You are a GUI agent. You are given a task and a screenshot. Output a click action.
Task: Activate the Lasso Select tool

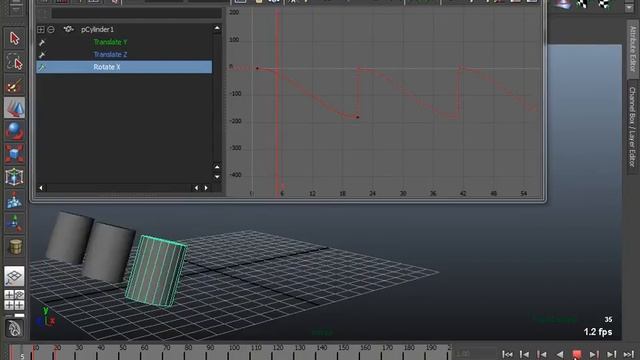tap(14, 62)
